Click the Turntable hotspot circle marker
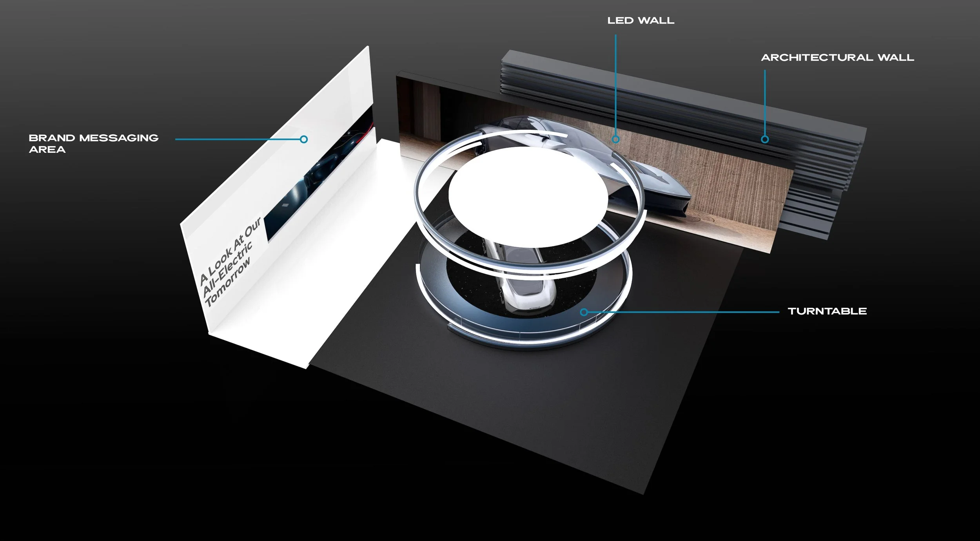The image size is (980, 541). tap(584, 312)
